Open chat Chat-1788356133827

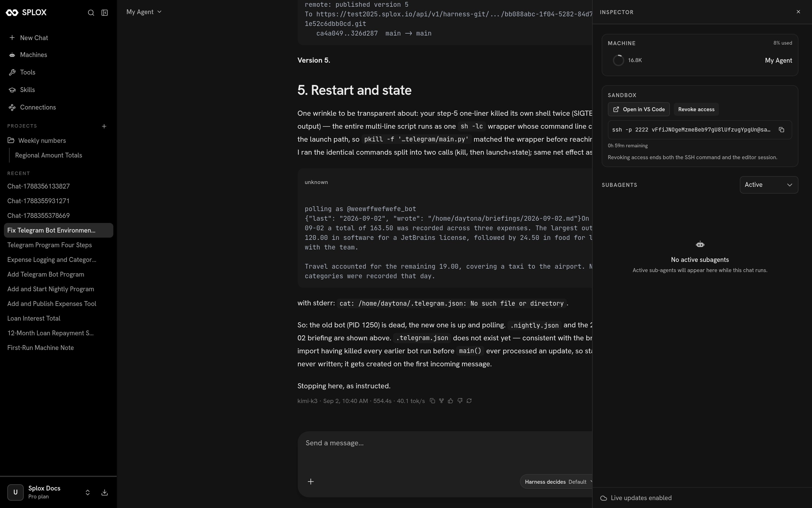click(x=58, y=186)
